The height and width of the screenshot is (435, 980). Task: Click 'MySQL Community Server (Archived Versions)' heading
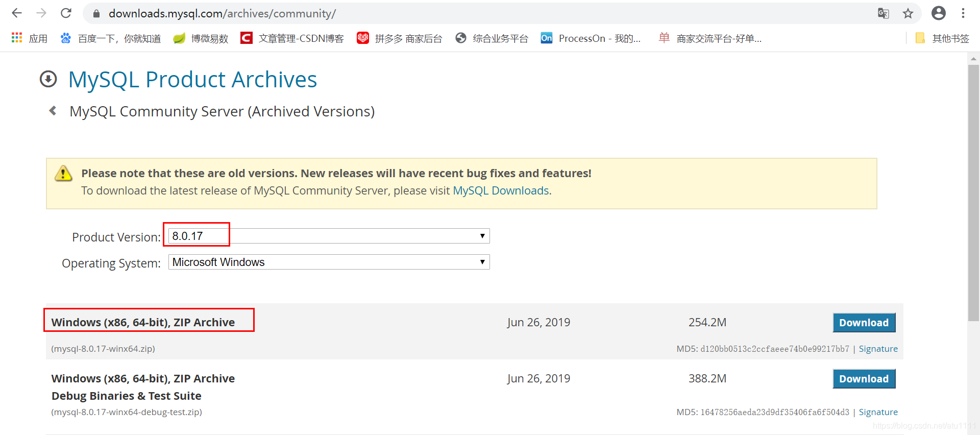[x=222, y=111]
